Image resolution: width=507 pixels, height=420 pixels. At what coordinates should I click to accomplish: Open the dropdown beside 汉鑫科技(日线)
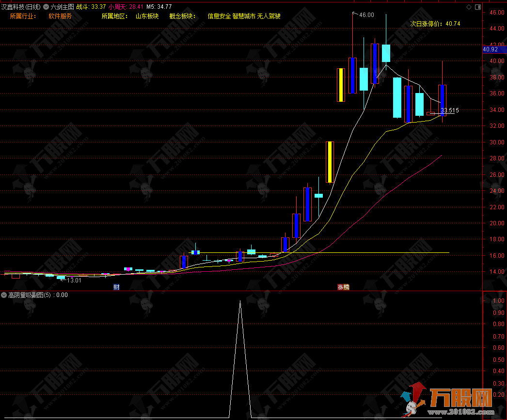tap(46, 7)
